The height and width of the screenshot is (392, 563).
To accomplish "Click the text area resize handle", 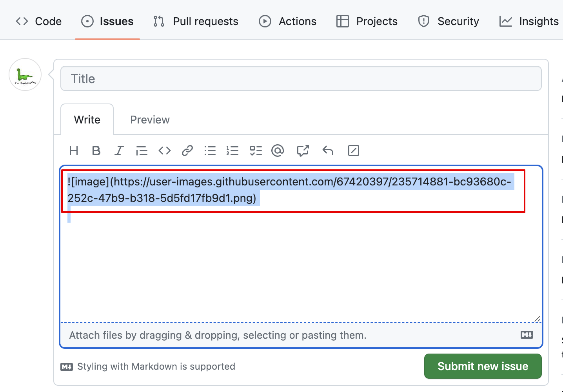I will point(537,319).
